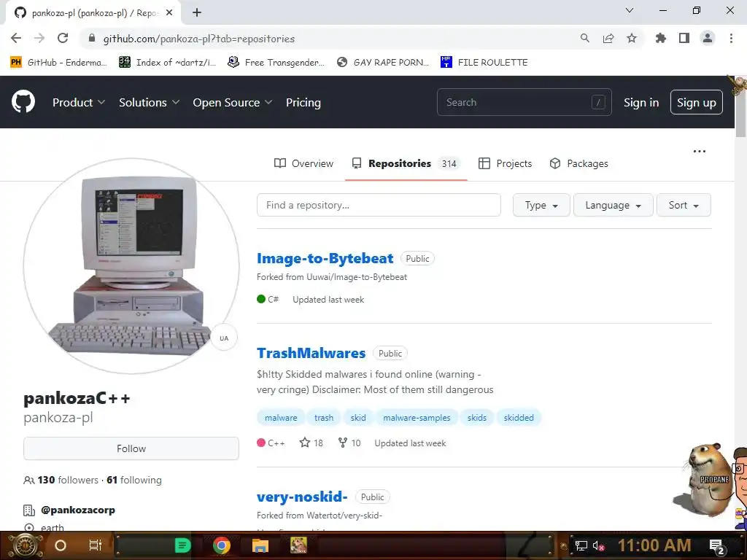Viewport: 747px width, 560px height.
Task: Open the very-noskid- repository
Action: [x=302, y=497]
